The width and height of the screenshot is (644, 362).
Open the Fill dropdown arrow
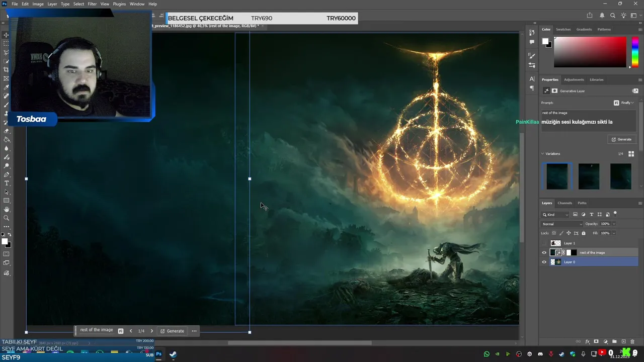click(614, 233)
